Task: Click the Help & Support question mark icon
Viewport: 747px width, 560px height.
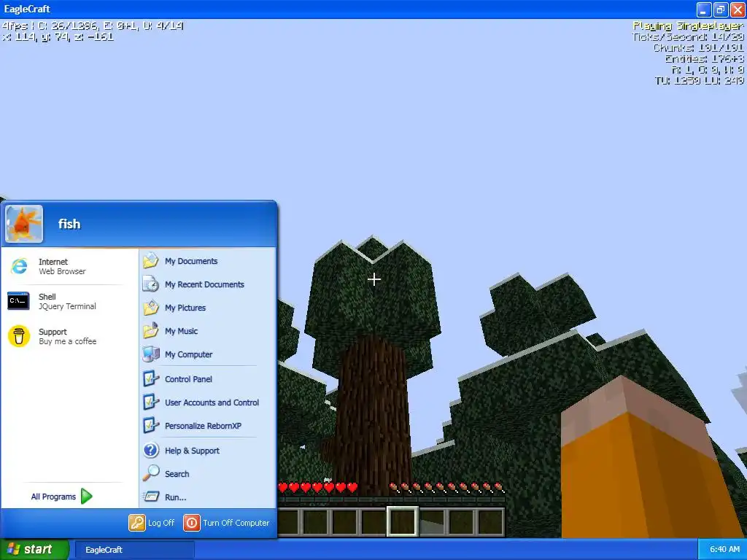Action: point(151,451)
